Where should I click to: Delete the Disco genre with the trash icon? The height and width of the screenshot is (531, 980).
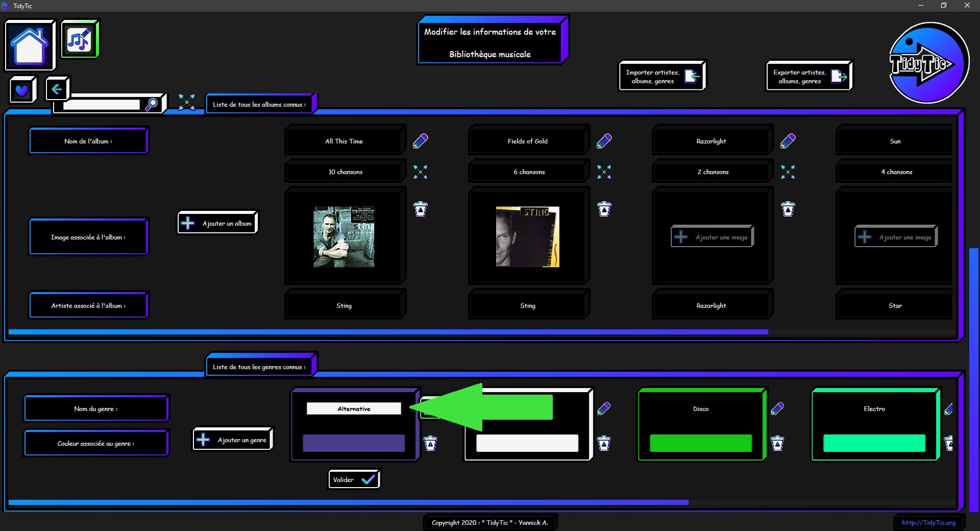(777, 443)
